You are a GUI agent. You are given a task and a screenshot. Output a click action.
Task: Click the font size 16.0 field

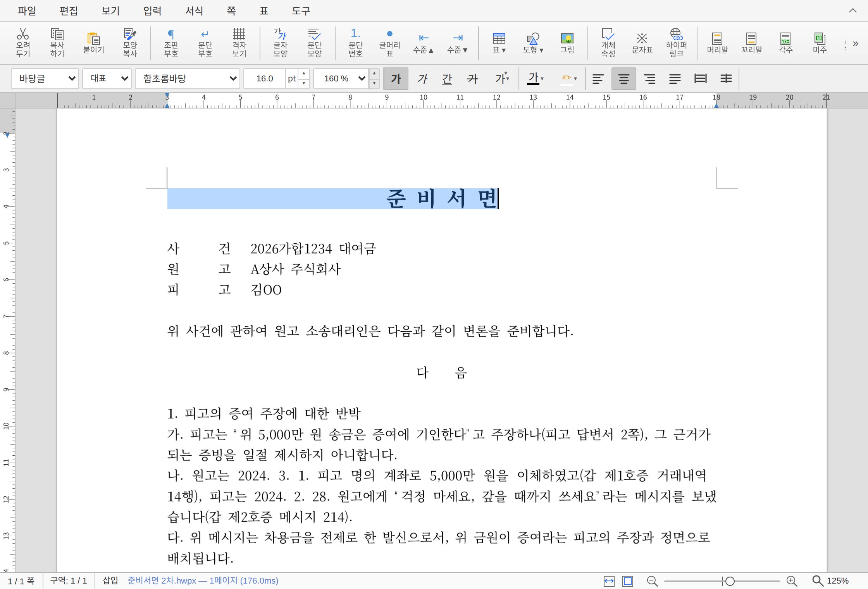(265, 79)
